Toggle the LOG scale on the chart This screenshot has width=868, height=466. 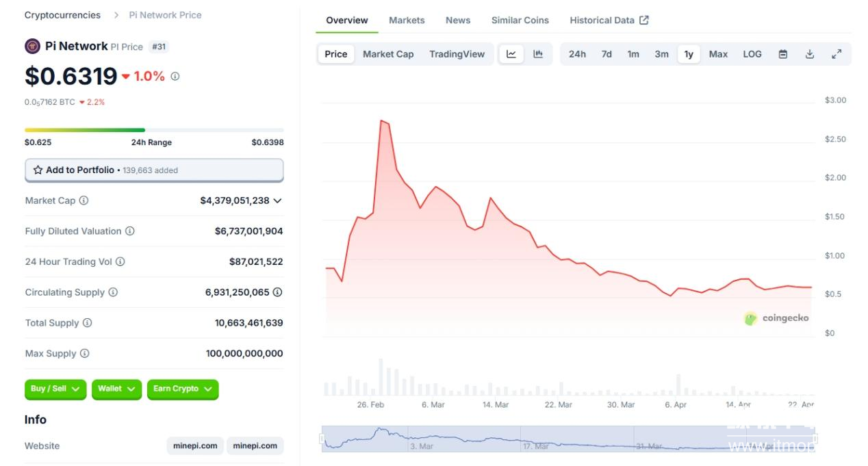[752, 54]
